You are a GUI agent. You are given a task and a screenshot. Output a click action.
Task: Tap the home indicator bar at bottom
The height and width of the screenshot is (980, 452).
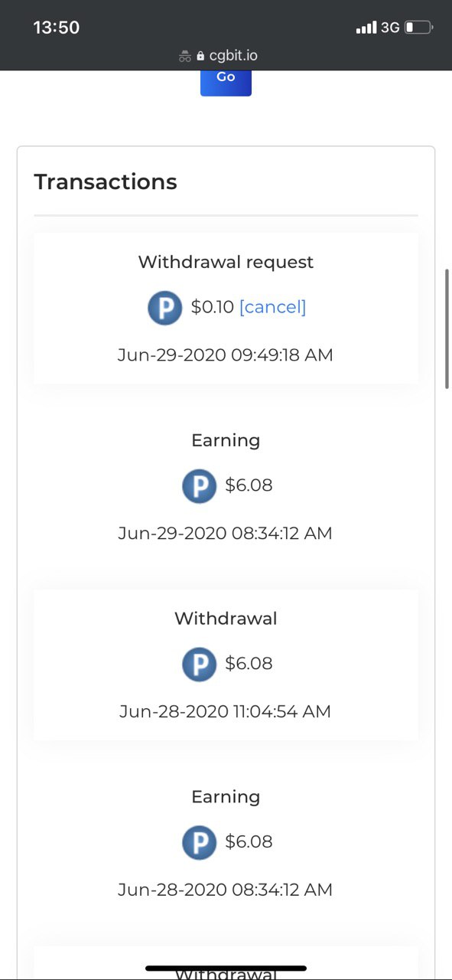tap(226, 969)
